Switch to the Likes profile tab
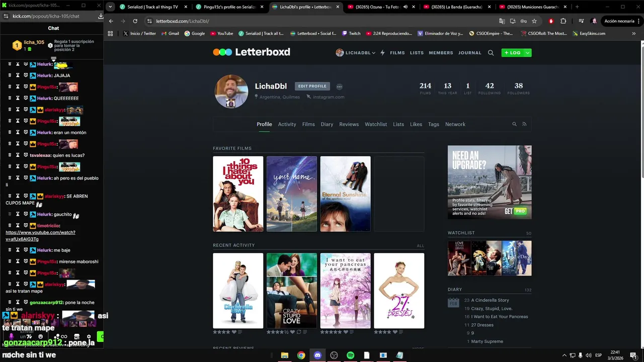The width and height of the screenshot is (644, 362). 416,124
